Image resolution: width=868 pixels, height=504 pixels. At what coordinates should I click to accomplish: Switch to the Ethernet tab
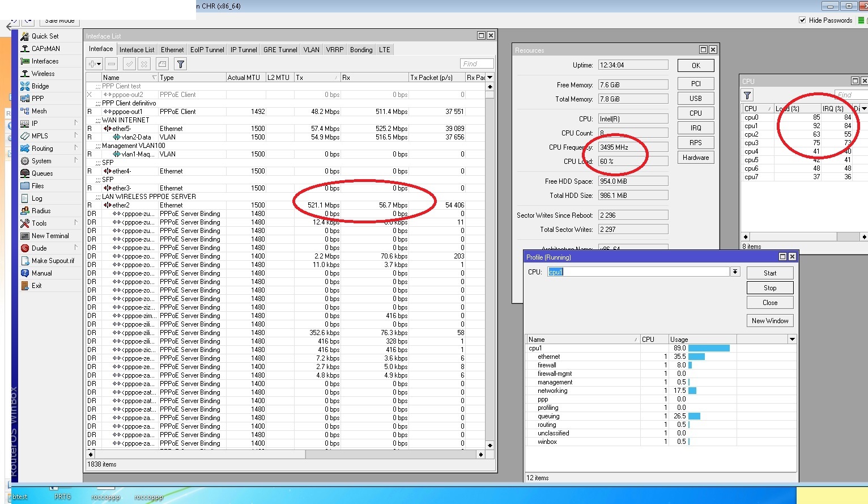pyautogui.click(x=172, y=50)
